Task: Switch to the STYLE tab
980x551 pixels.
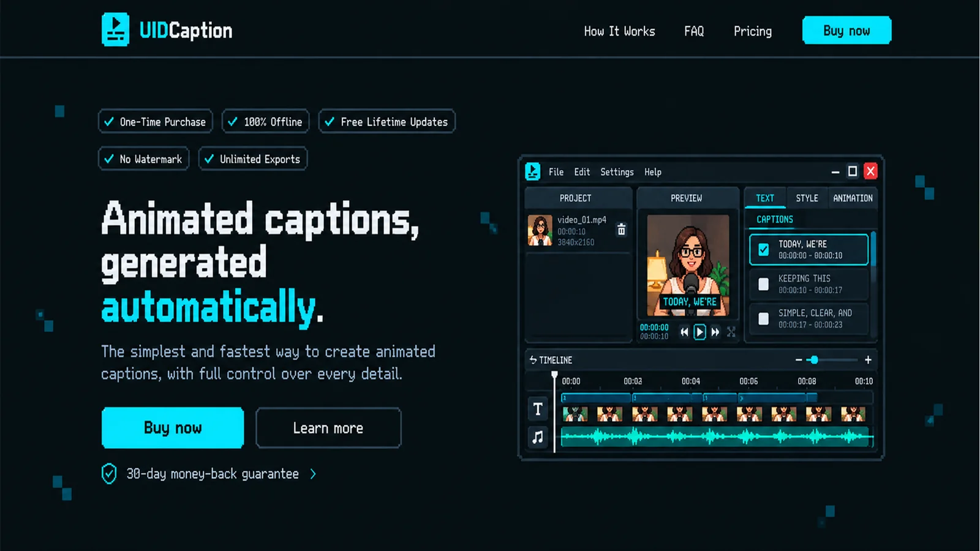Action: tap(807, 198)
